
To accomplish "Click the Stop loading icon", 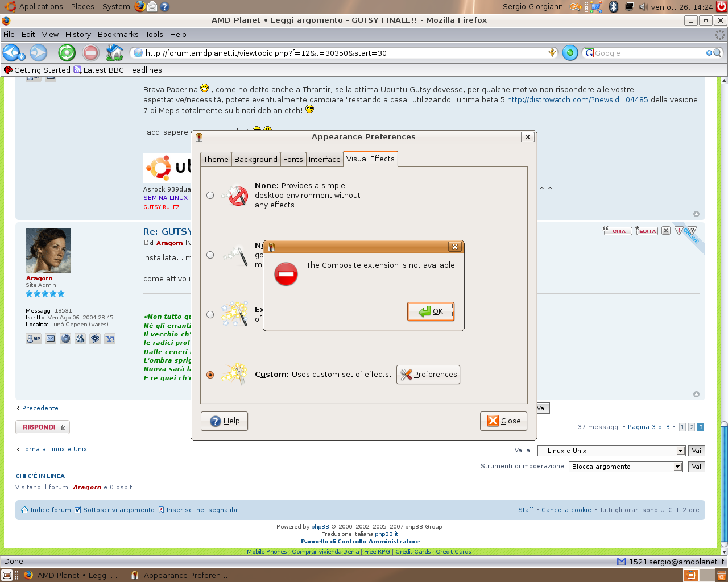I will coord(90,53).
